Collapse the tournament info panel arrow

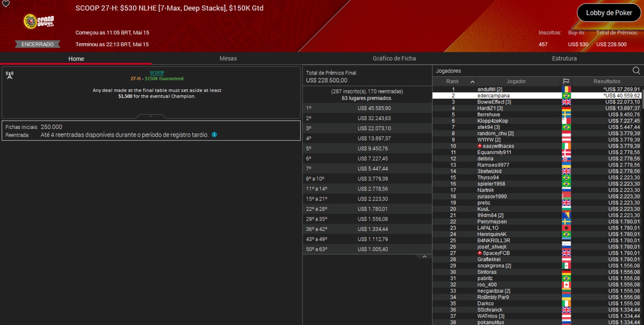tap(151, 117)
